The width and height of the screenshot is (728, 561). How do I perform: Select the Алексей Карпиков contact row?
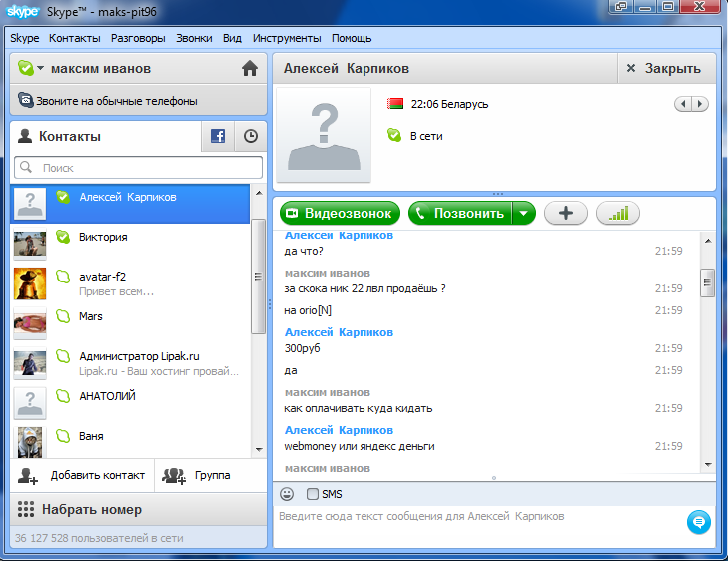coord(130,204)
